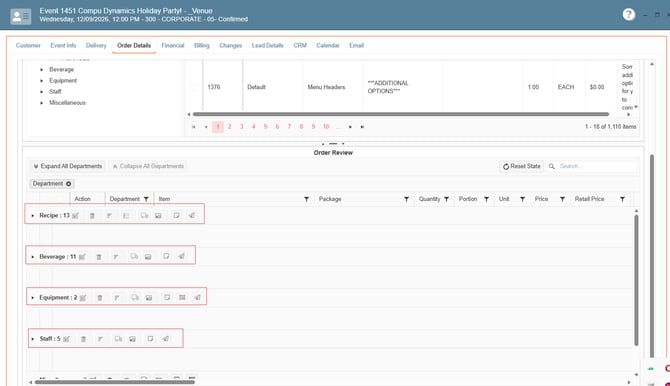Expand the Equipment group row
This screenshot has width=670, height=386.
32,298
